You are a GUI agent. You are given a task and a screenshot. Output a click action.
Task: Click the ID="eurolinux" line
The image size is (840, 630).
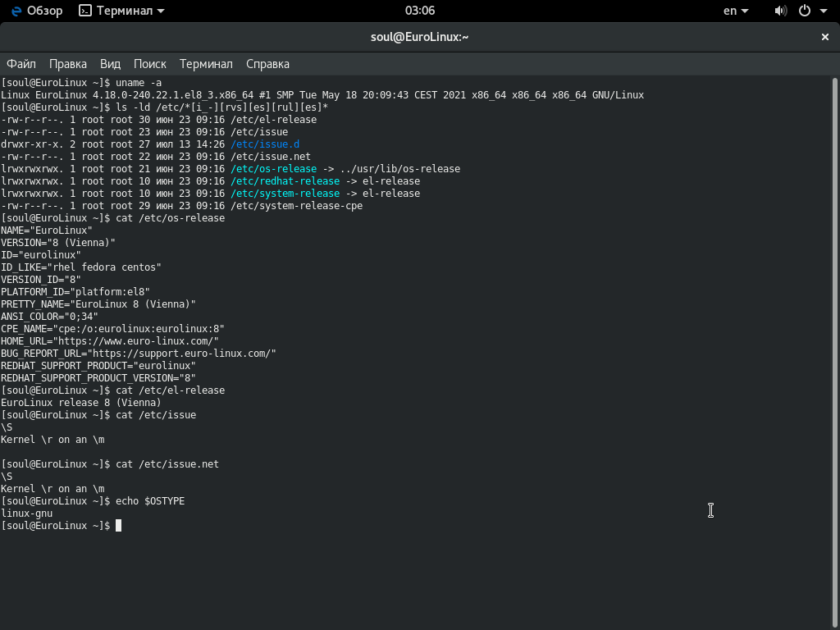pos(41,255)
